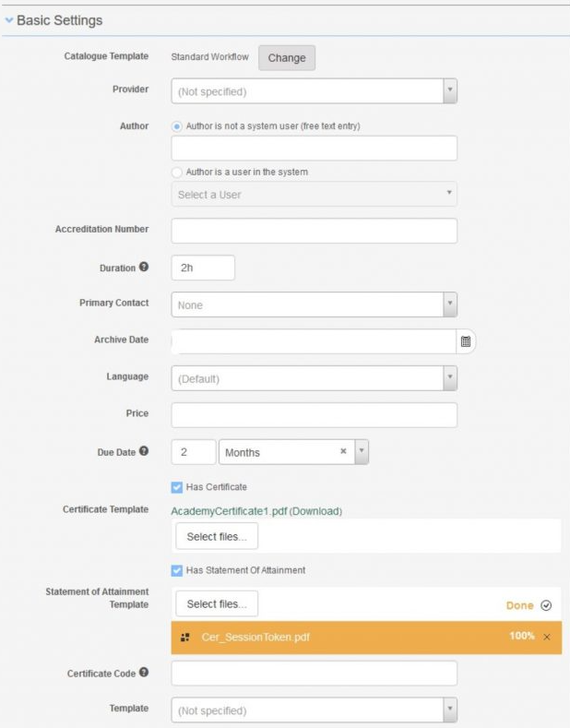The height and width of the screenshot is (728, 570).
Task: Download the AcademyCertificate1.pdf file
Action: pyautogui.click(x=315, y=511)
